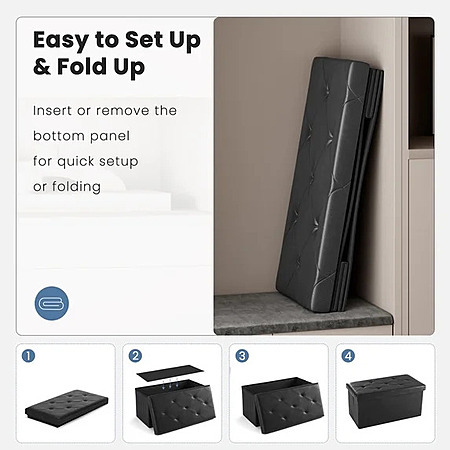Click the 'for quick setup' text line

(x=85, y=162)
